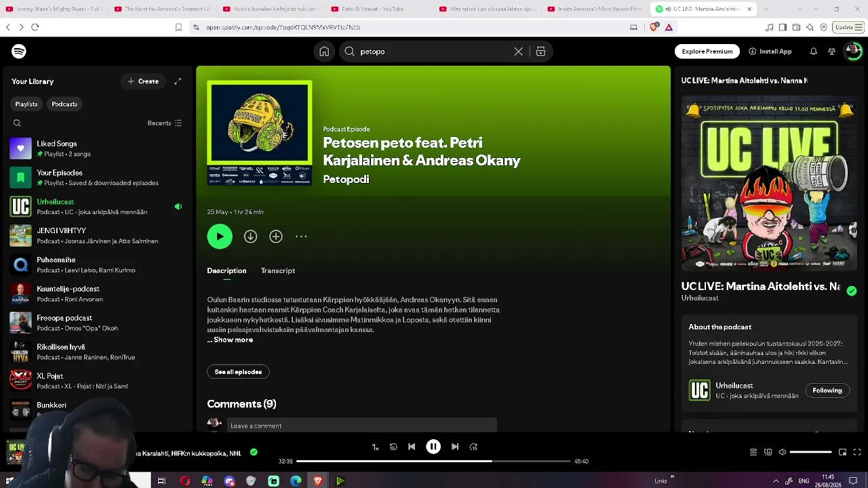Open the Rikollisen hyvä podcast
The width and height of the screenshot is (868, 488).
pos(98,352)
